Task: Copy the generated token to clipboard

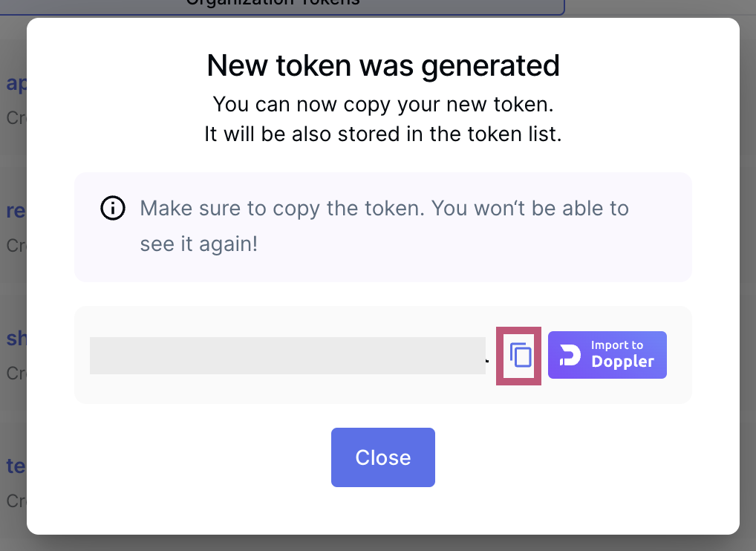Action: click(521, 356)
